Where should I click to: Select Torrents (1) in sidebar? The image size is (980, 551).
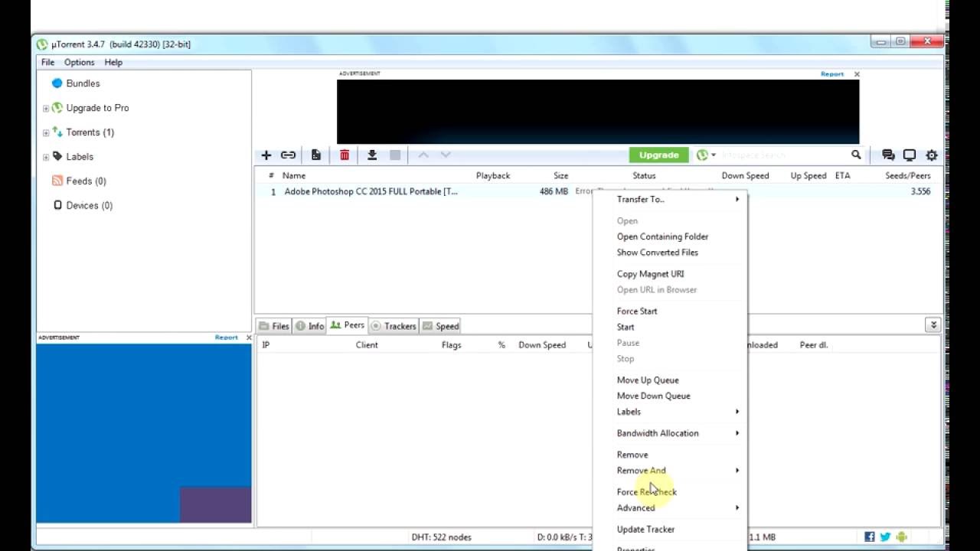90,132
